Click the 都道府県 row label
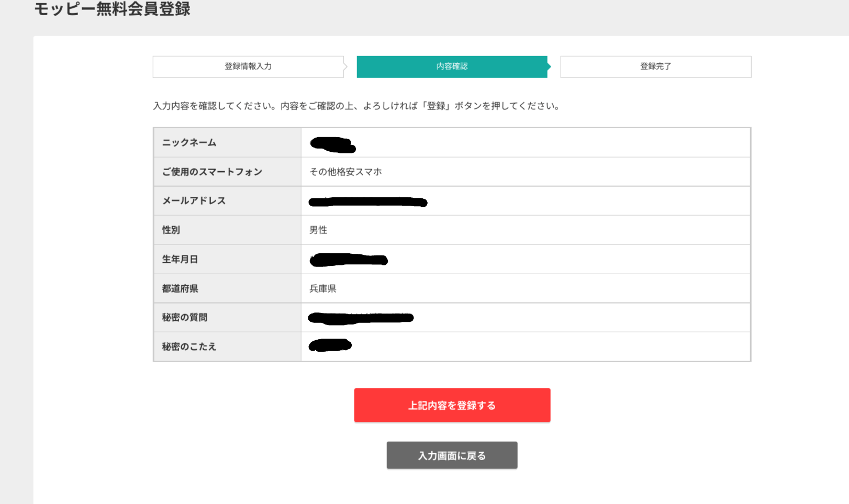Image resolution: width=849 pixels, height=504 pixels. pyautogui.click(x=180, y=288)
